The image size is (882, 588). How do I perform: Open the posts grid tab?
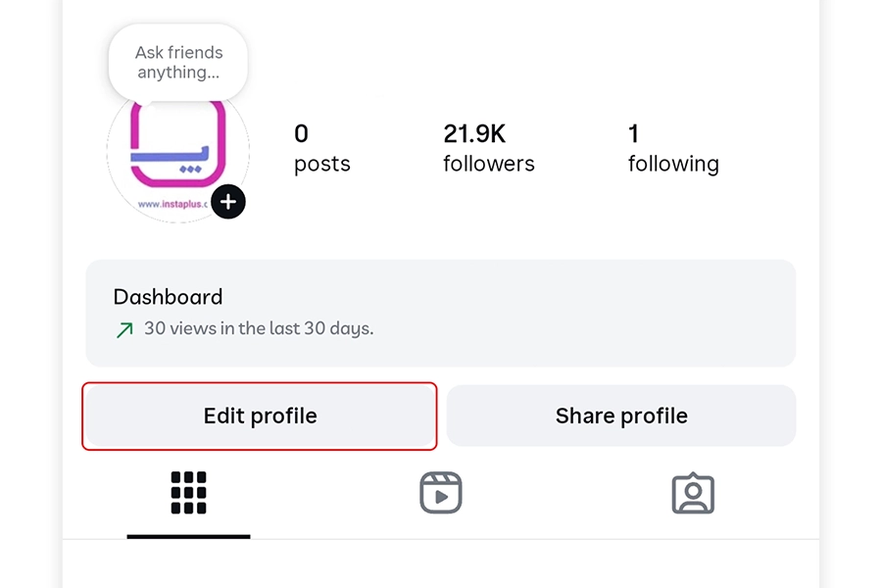pyautogui.click(x=188, y=493)
